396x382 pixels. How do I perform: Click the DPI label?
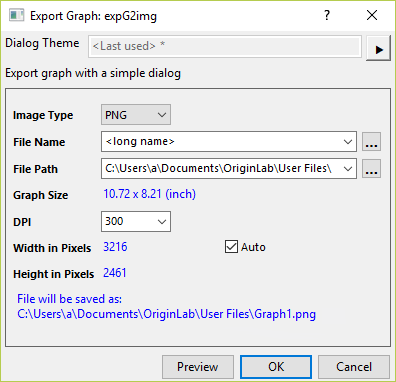[x=22, y=222]
